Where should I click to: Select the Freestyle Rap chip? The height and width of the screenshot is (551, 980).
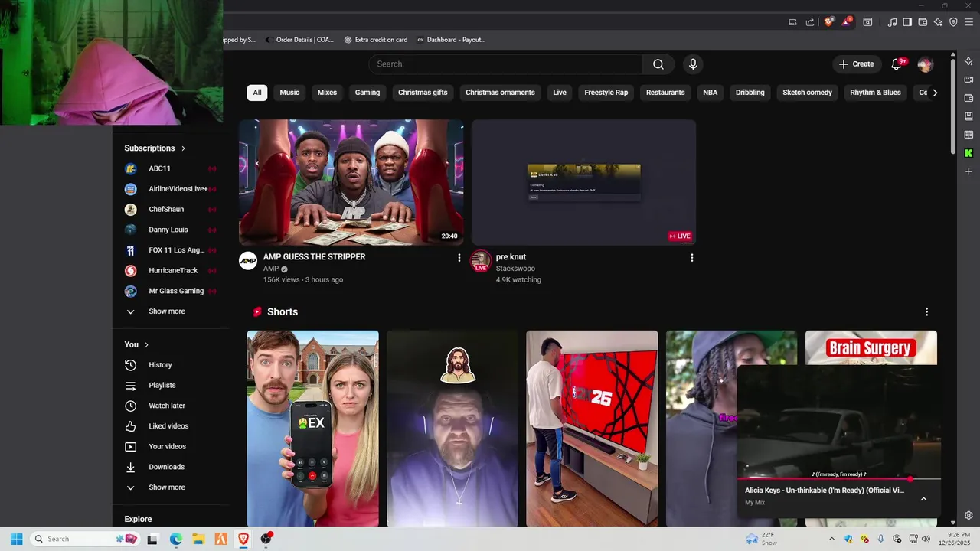pos(606,93)
